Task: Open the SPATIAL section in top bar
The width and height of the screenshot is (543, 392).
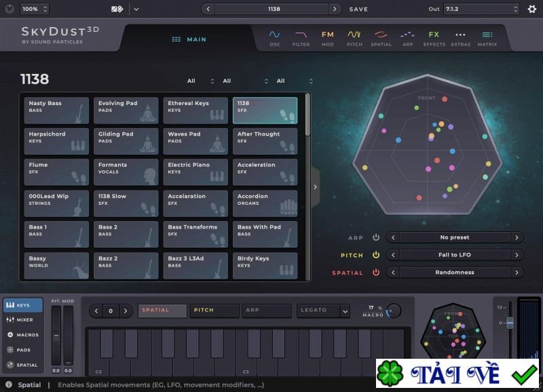Action: coord(381,39)
